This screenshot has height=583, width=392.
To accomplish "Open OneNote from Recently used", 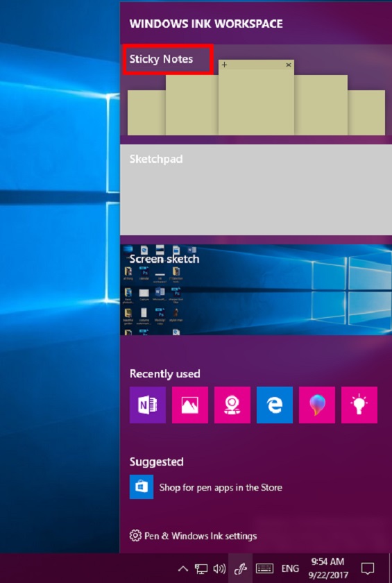I will click(148, 405).
